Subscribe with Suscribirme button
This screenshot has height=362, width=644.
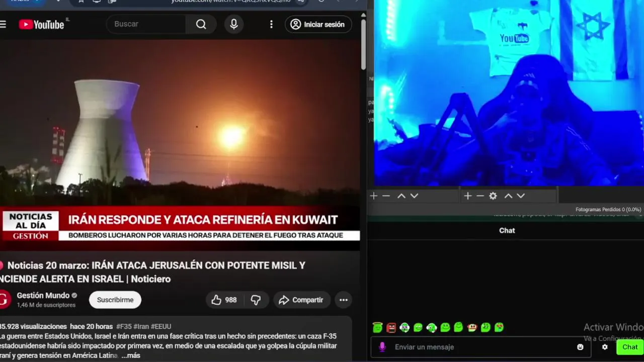[x=115, y=300]
